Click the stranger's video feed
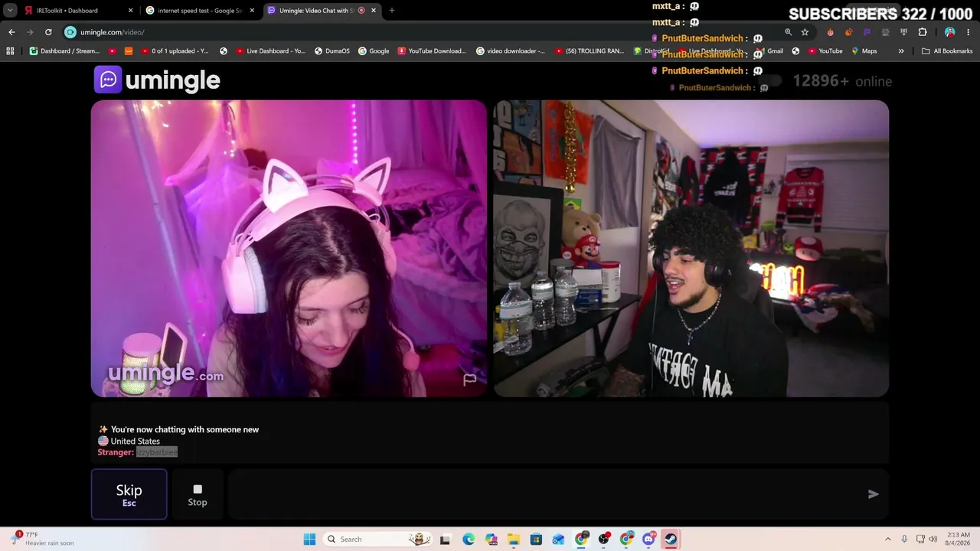This screenshot has height=551, width=980. [x=289, y=249]
